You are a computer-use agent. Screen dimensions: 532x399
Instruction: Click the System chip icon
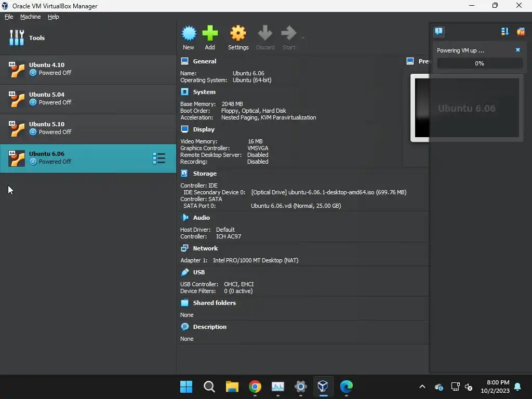184,91
